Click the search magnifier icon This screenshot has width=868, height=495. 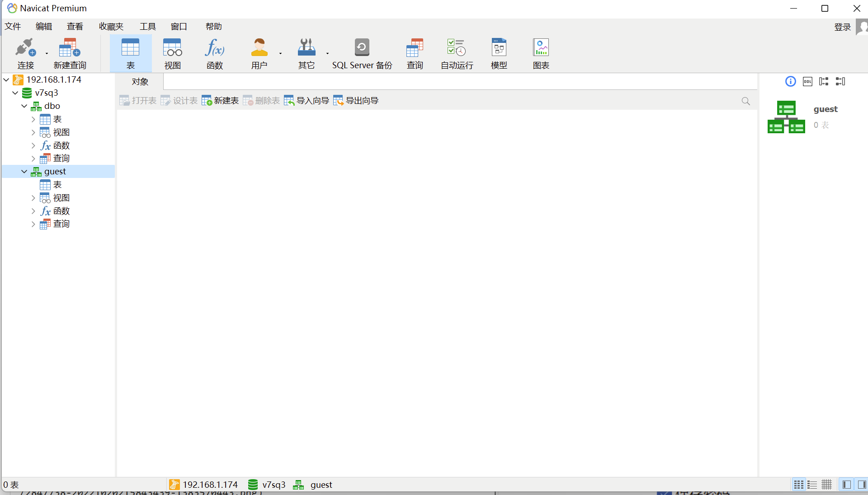click(x=746, y=101)
